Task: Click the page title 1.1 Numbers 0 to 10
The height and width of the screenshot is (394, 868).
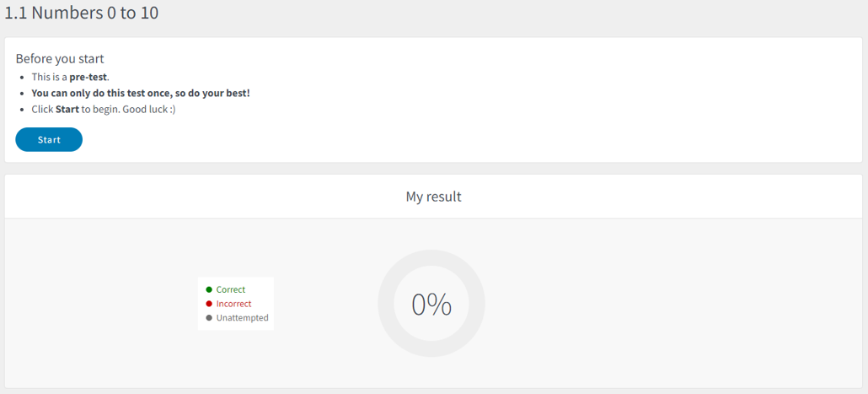Action: click(x=82, y=13)
